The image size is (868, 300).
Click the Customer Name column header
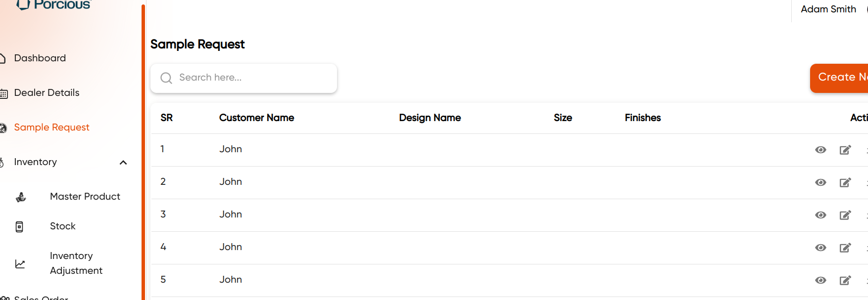coord(256,118)
